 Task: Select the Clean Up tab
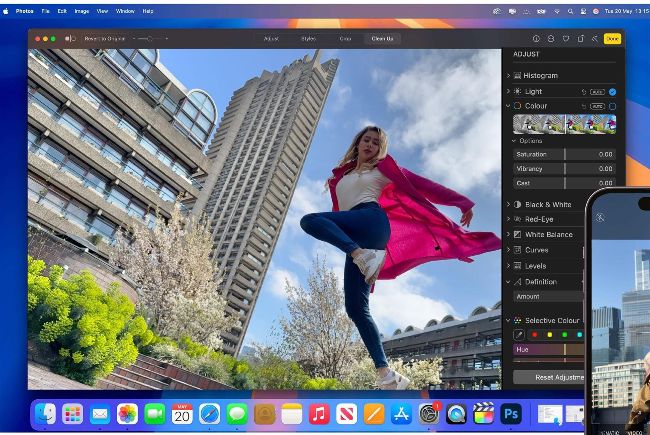[x=382, y=39]
